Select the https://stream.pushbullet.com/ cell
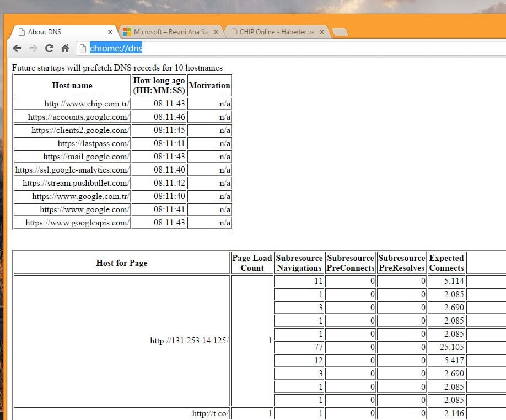The image size is (506, 420). (x=72, y=183)
